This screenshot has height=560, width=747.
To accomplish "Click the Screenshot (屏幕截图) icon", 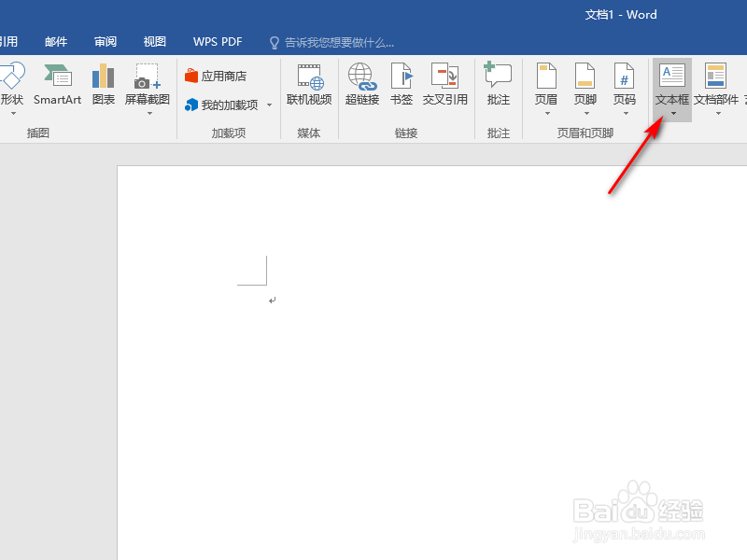I will pos(148,76).
